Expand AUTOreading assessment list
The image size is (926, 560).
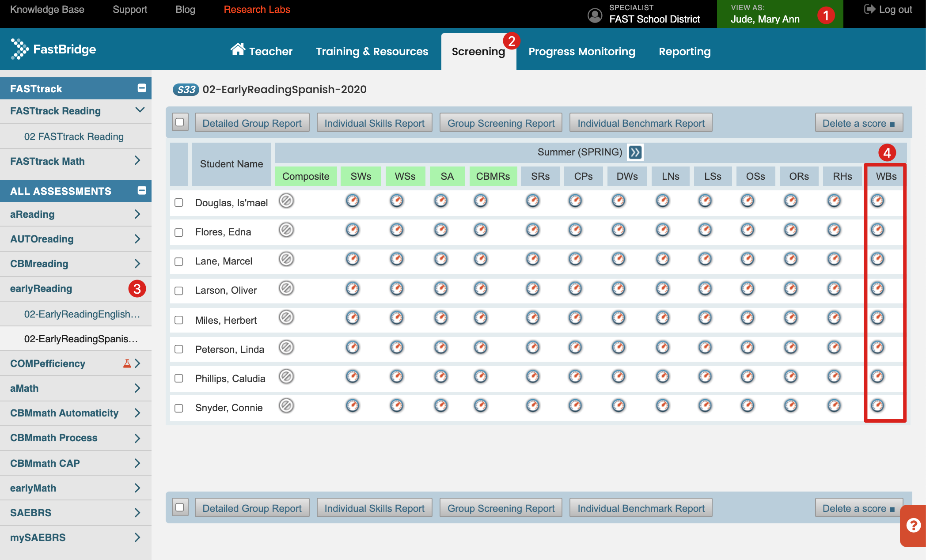[x=137, y=239]
